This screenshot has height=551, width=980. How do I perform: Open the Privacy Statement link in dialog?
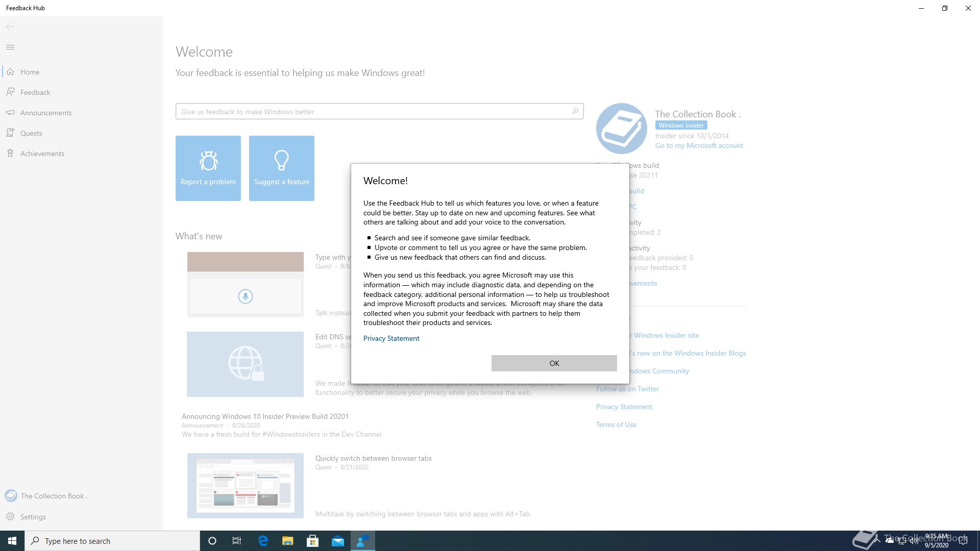click(x=391, y=338)
